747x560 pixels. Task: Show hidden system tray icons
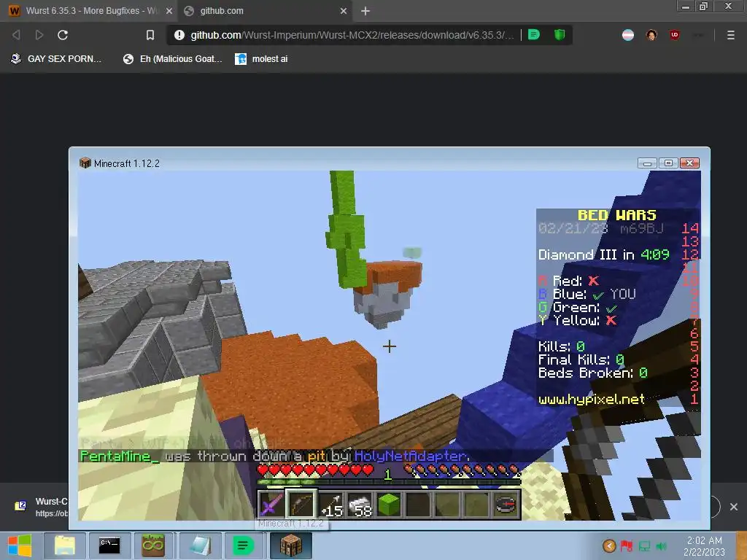pos(609,545)
